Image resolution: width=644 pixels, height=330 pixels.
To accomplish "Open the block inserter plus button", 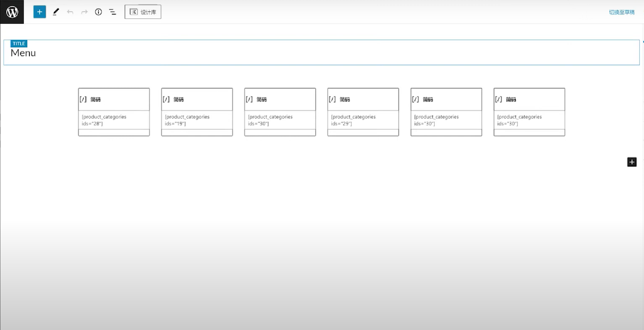I will point(39,12).
